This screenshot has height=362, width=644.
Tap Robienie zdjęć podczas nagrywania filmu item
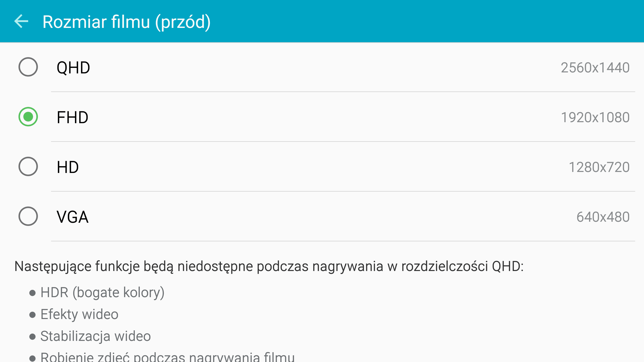click(168, 357)
